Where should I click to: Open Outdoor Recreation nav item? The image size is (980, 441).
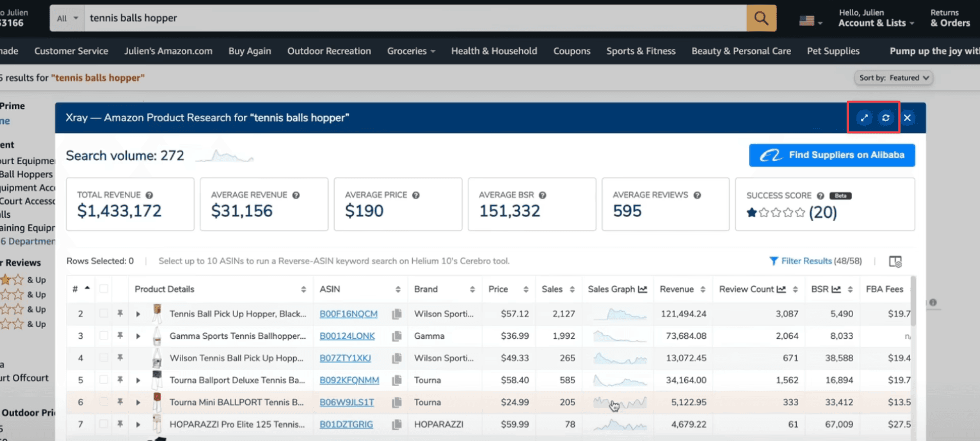(329, 51)
